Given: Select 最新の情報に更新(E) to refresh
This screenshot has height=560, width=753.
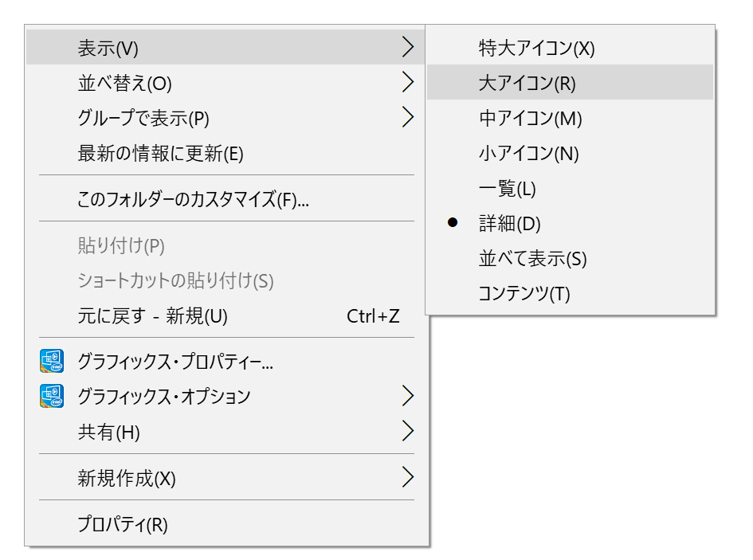Looking at the screenshot, I should 226,153.
